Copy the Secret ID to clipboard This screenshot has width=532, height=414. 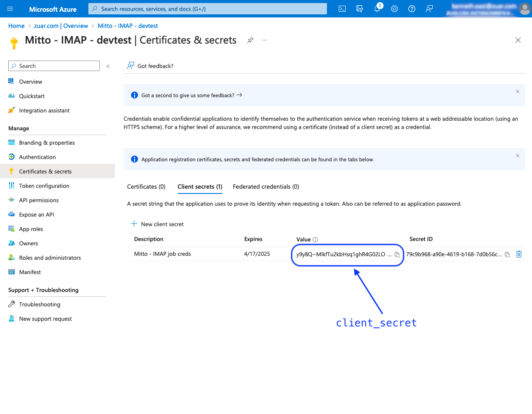[507, 255]
